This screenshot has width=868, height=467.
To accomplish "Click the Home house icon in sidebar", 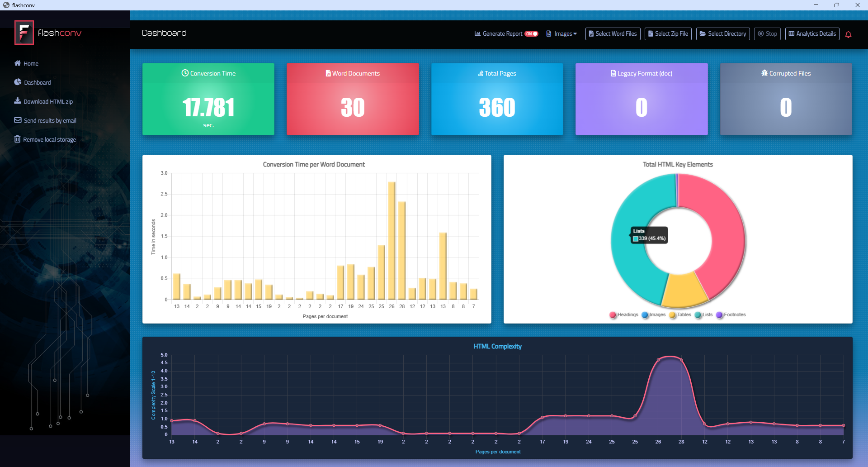I will pyautogui.click(x=18, y=63).
